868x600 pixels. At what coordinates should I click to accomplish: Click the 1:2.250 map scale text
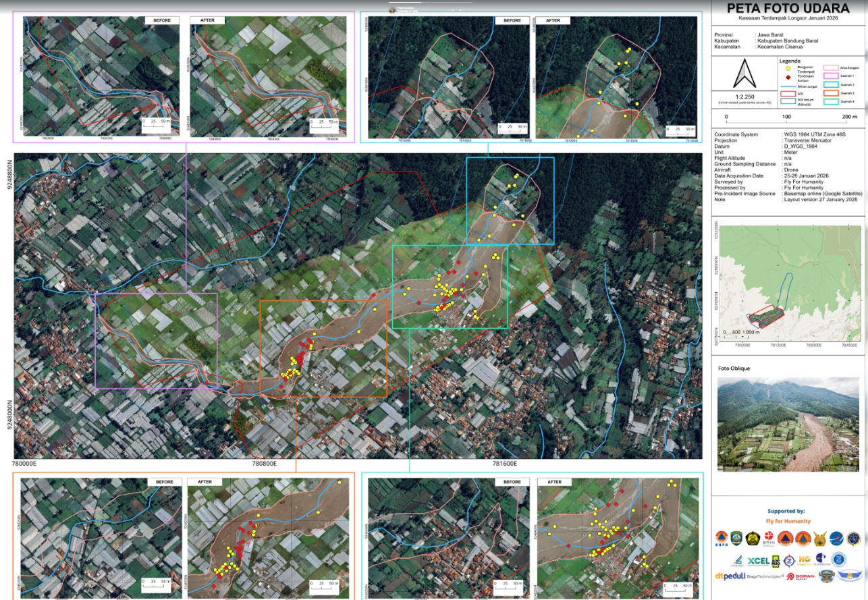(744, 96)
